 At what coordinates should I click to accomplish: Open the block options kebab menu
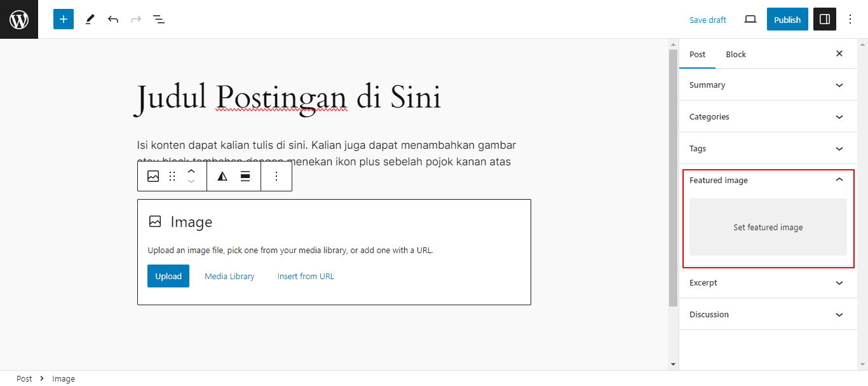point(276,176)
